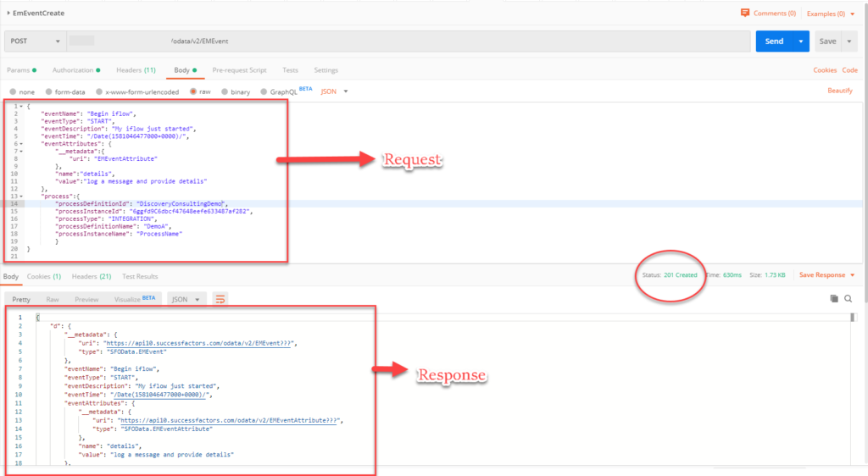
Task: Switch to the response Body tab
Action: pos(10,276)
